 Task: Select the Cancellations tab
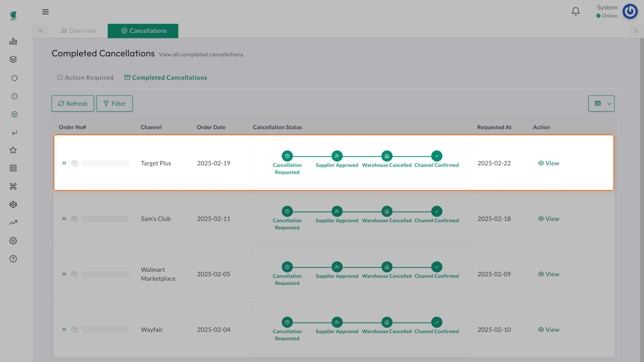pyautogui.click(x=143, y=31)
